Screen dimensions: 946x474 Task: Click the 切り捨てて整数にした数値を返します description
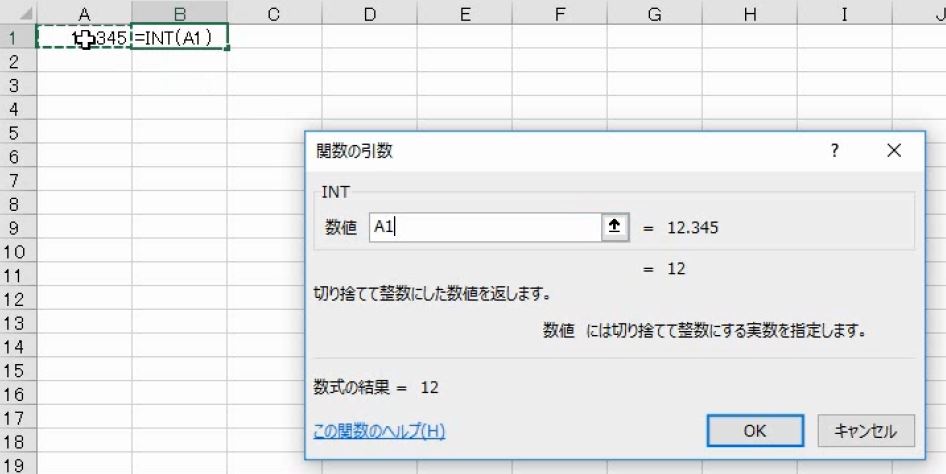click(433, 295)
